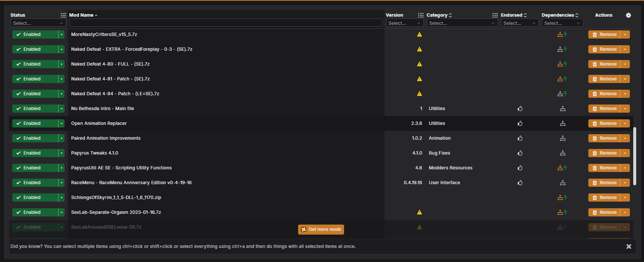Open Dependencies filter Select dropdown
This screenshot has height=262, width=644.
coord(562,23)
